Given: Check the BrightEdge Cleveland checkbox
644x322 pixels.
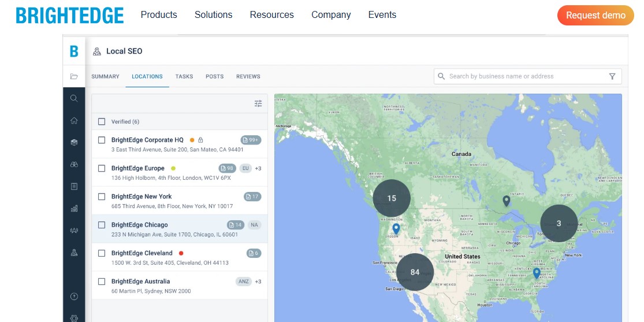Looking at the screenshot, I should 102,253.
